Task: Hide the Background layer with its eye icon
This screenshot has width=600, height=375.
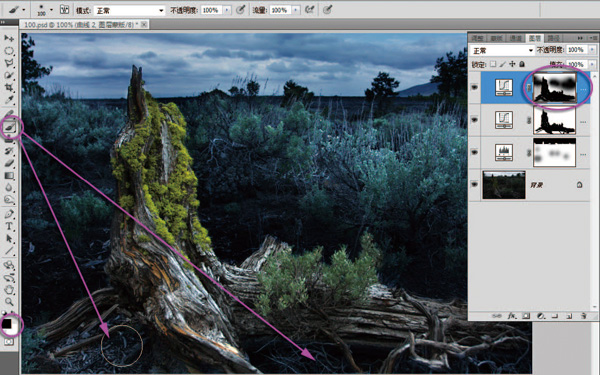Action: pos(474,184)
